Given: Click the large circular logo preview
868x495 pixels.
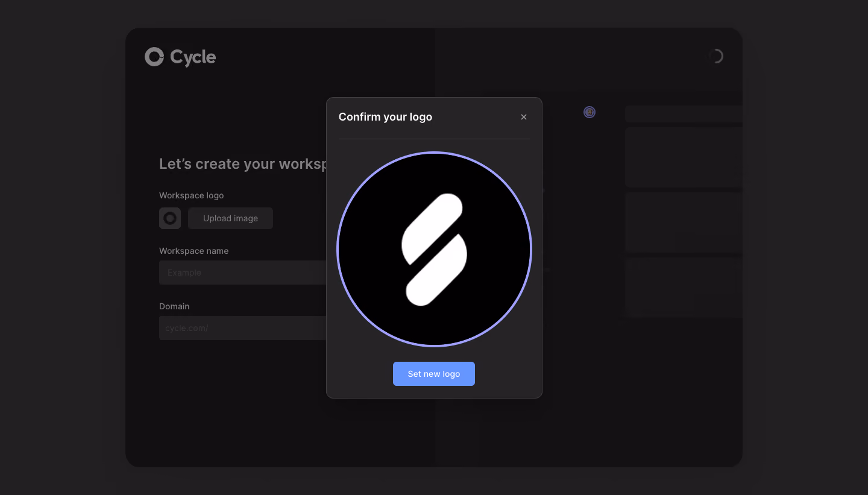Looking at the screenshot, I should click(434, 249).
